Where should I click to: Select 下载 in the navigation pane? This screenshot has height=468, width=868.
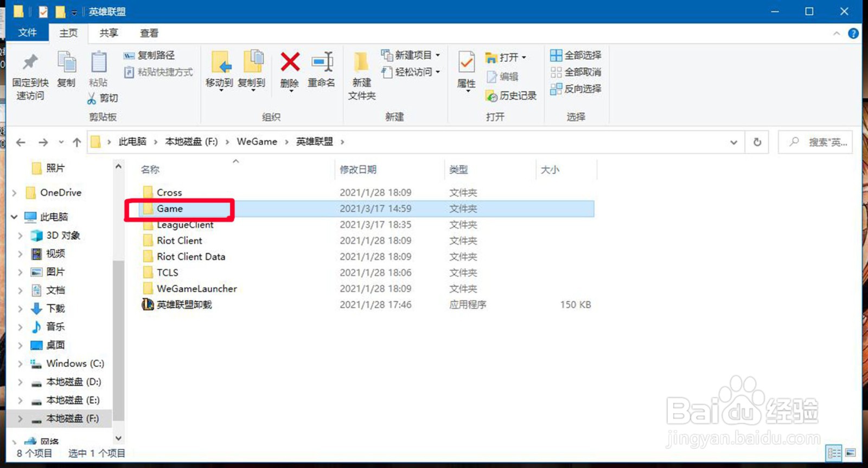coord(55,308)
